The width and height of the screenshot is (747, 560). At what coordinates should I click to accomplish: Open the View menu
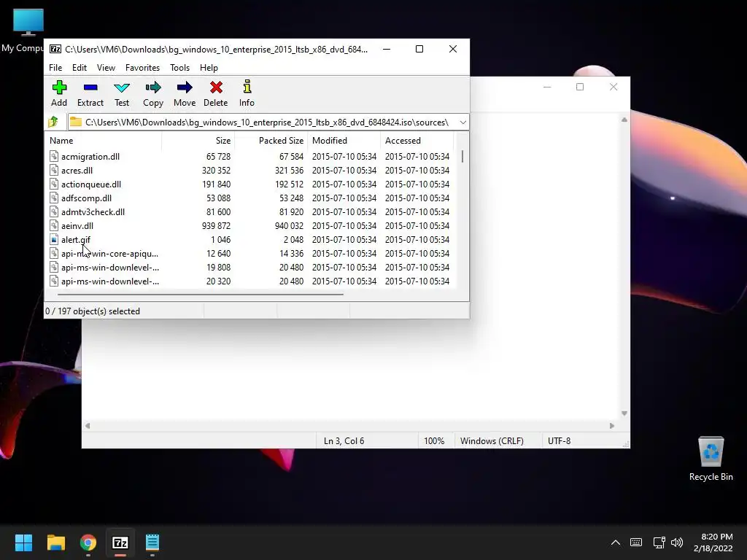coord(106,68)
